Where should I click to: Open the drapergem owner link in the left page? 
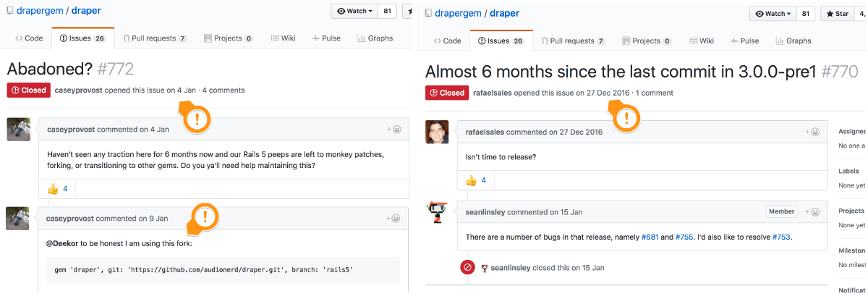tap(41, 11)
